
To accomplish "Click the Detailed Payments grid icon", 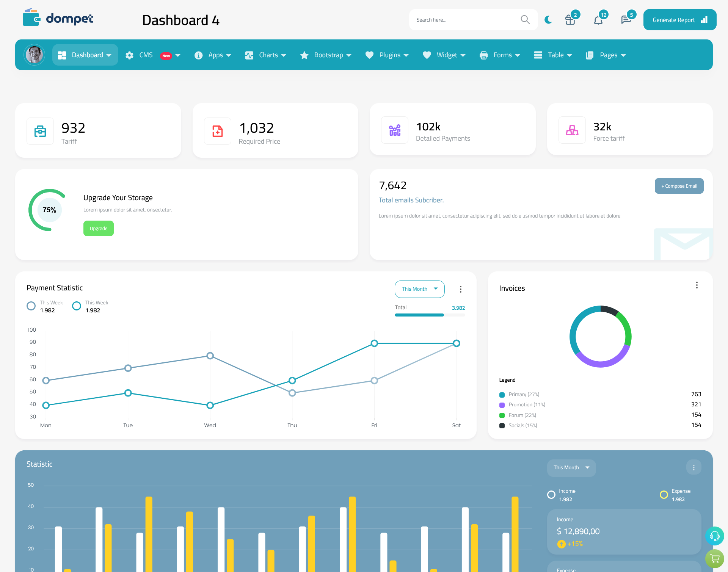I will pos(395,129).
